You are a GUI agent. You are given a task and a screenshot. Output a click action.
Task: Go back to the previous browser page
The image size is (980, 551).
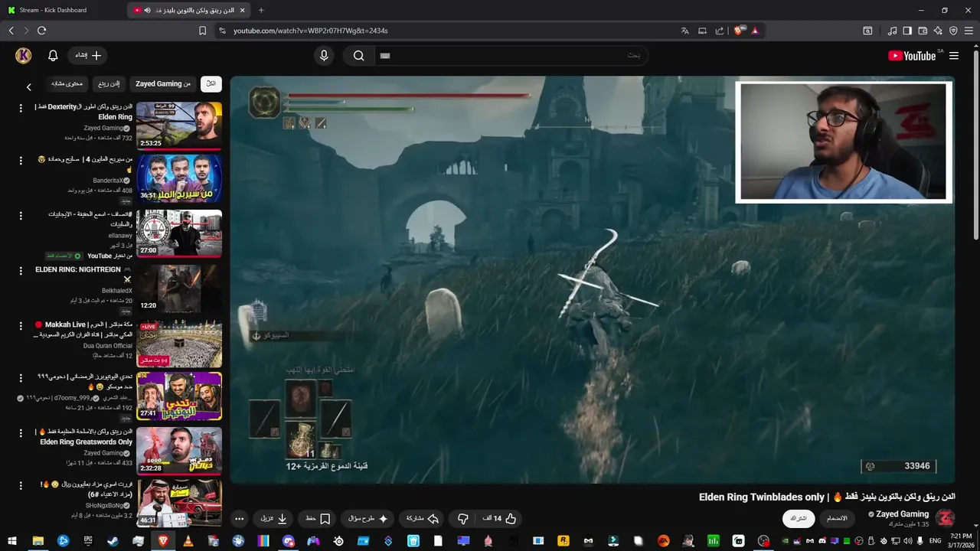(11, 31)
